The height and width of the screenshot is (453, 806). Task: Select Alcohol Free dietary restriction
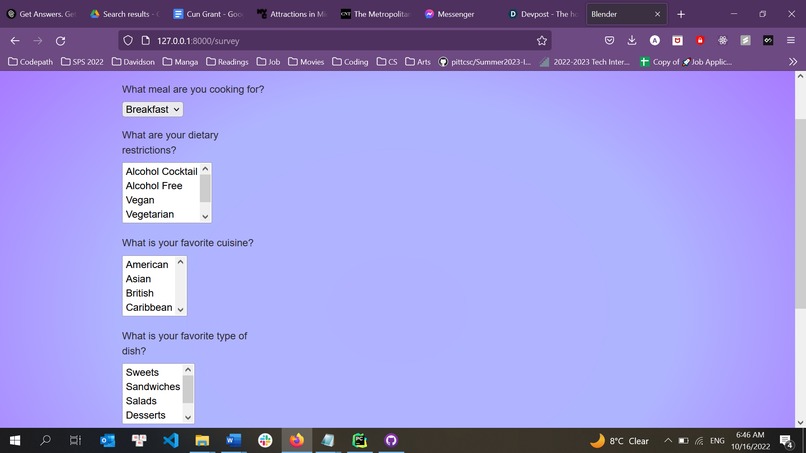click(x=161, y=186)
